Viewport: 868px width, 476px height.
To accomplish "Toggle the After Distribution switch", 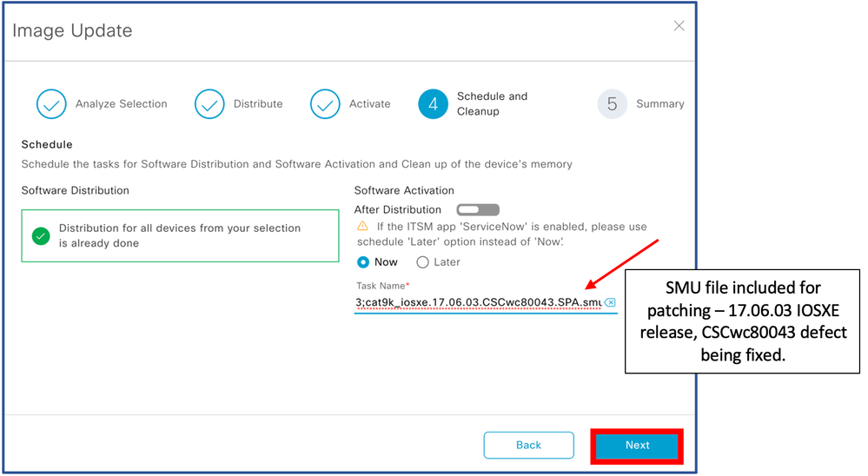I will (478, 210).
